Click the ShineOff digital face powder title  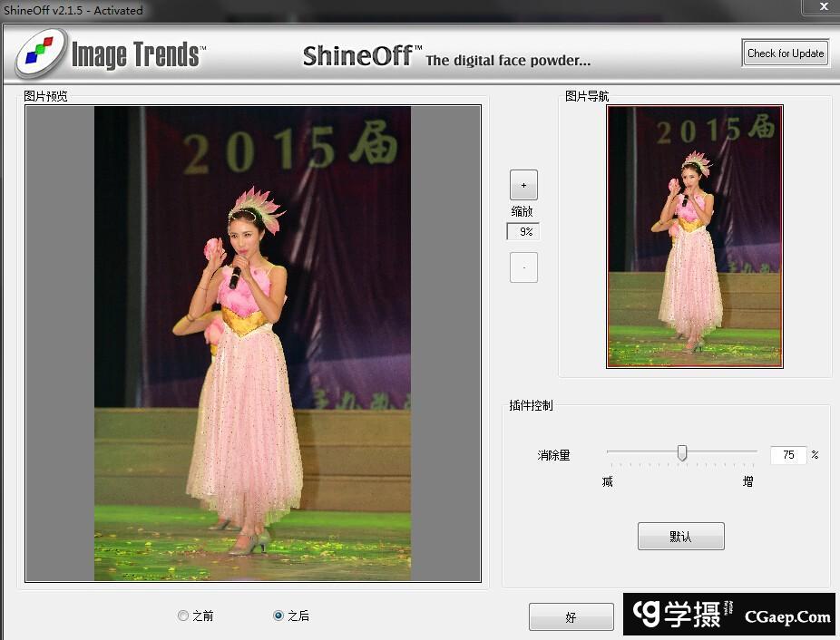(x=446, y=57)
